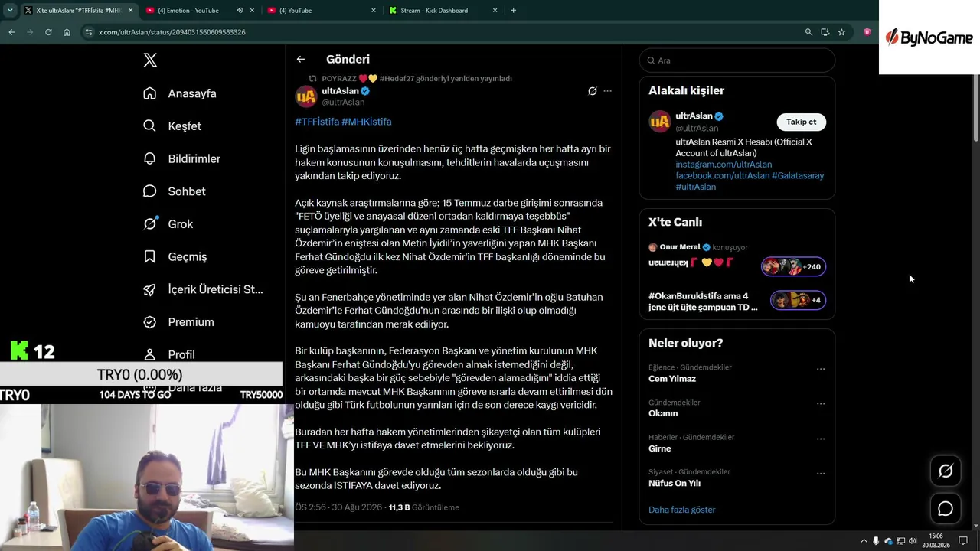980x551 pixels.
Task: Open the volume speaker tray icon
Action: (913, 541)
